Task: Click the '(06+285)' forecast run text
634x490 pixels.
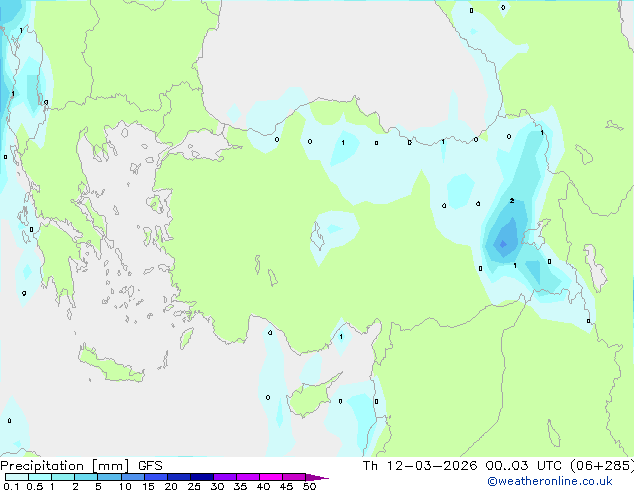Action: pyautogui.click(x=602, y=466)
